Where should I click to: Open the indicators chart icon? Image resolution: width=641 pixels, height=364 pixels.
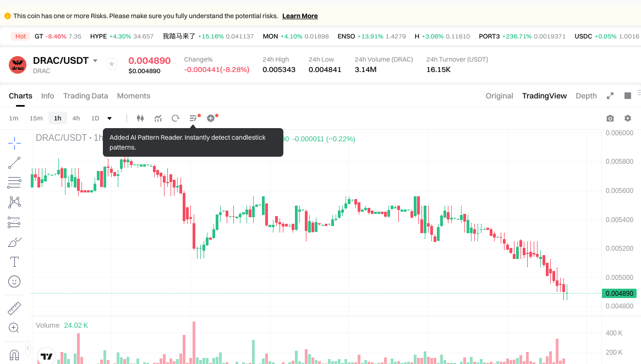(158, 118)
